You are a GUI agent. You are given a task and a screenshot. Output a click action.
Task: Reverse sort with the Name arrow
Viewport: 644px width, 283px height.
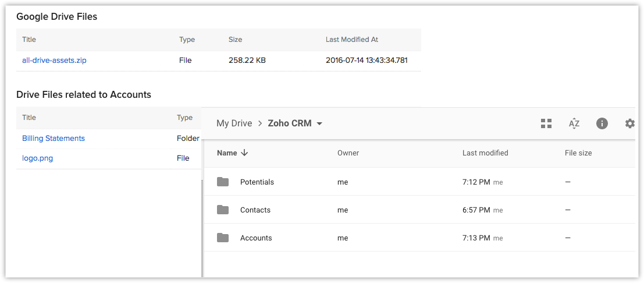[244, 153]
